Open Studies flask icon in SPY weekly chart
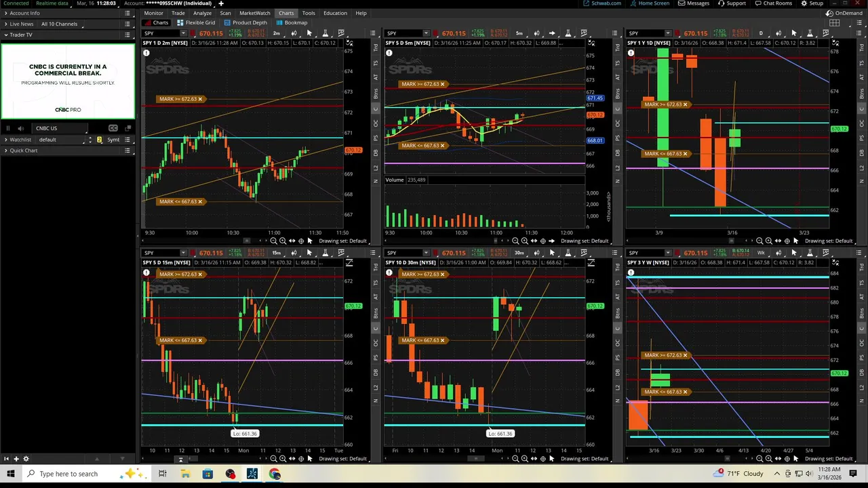This screenshot has width=868, height=488. (x=810, y=253)
